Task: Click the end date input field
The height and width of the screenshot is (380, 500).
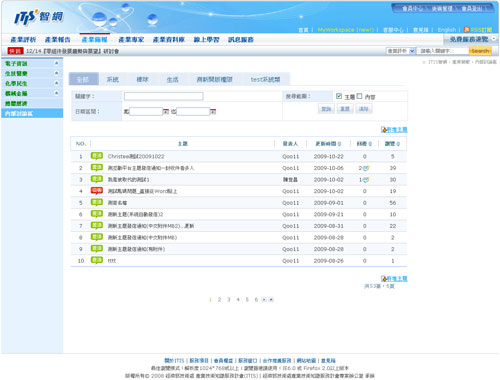Action: [x=193, y=111]
